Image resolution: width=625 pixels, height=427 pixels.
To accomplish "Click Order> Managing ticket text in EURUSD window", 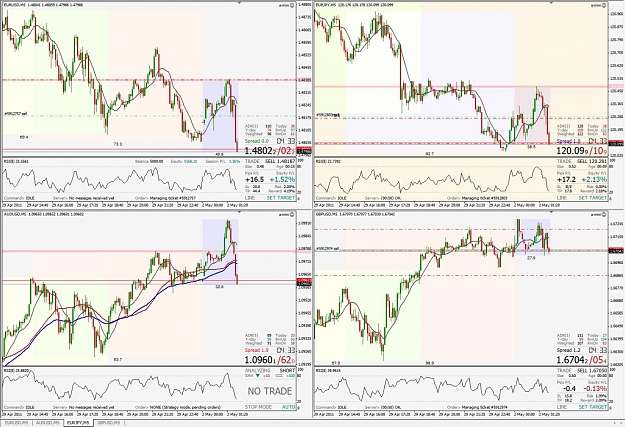I will point(164,198).
